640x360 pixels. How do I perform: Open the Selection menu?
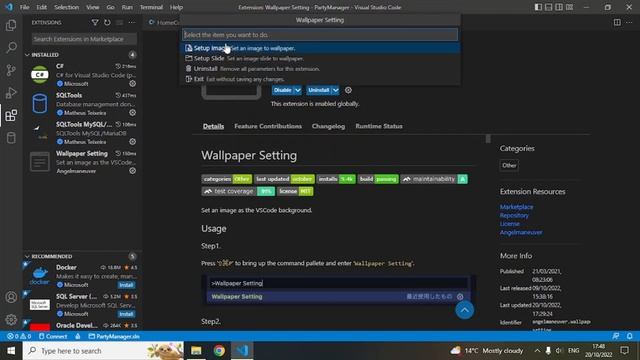coord(66,7)
